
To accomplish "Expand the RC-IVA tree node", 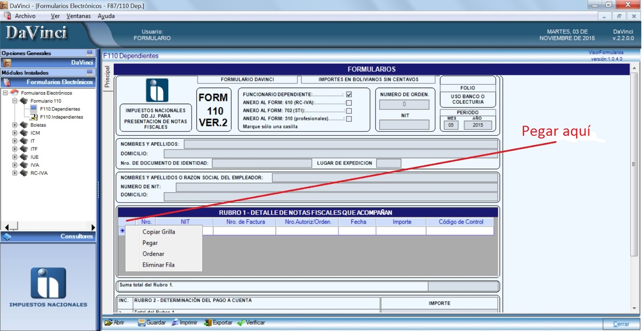I will click(15, 173).
